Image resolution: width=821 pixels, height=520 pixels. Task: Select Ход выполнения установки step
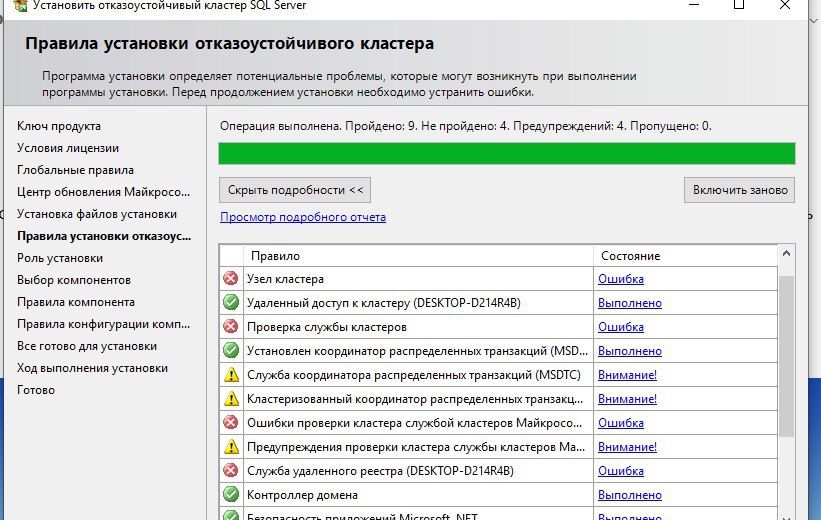(x=92, y=368)
